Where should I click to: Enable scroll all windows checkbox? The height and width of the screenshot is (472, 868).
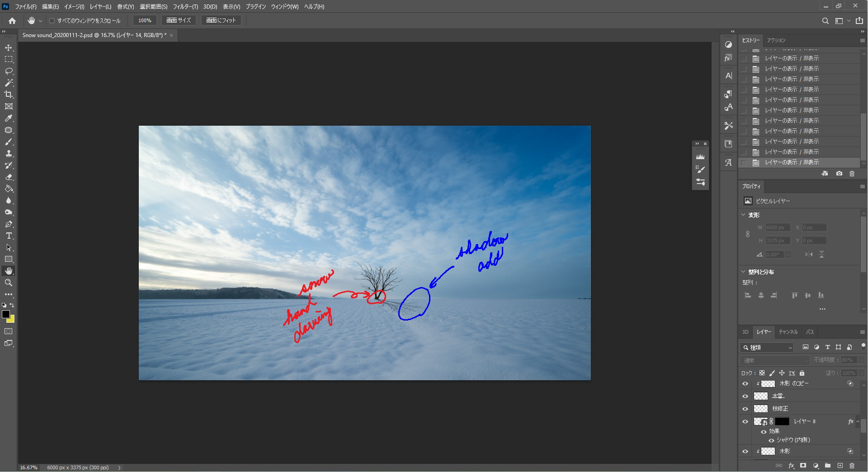click(x=52, y=21)
